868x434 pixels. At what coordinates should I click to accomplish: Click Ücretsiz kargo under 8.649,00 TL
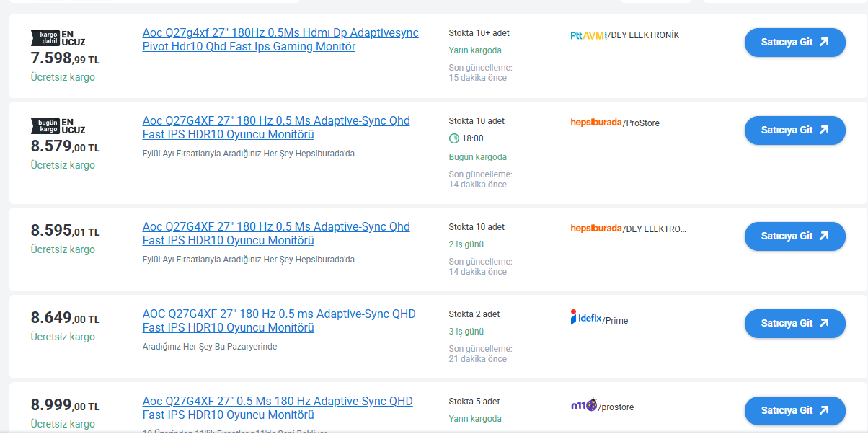[63, 337]
